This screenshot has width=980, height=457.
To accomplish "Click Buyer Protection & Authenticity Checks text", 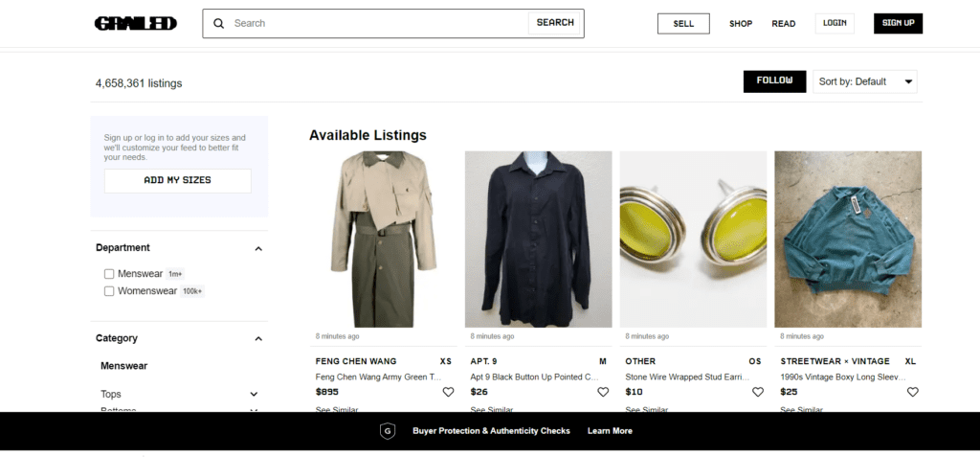I will 491,431.
